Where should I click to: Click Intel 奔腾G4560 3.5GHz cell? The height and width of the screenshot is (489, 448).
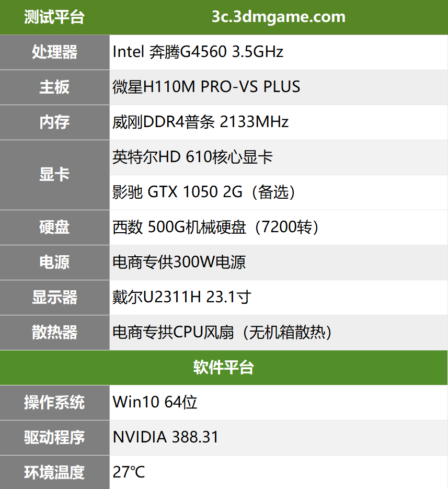279,52
